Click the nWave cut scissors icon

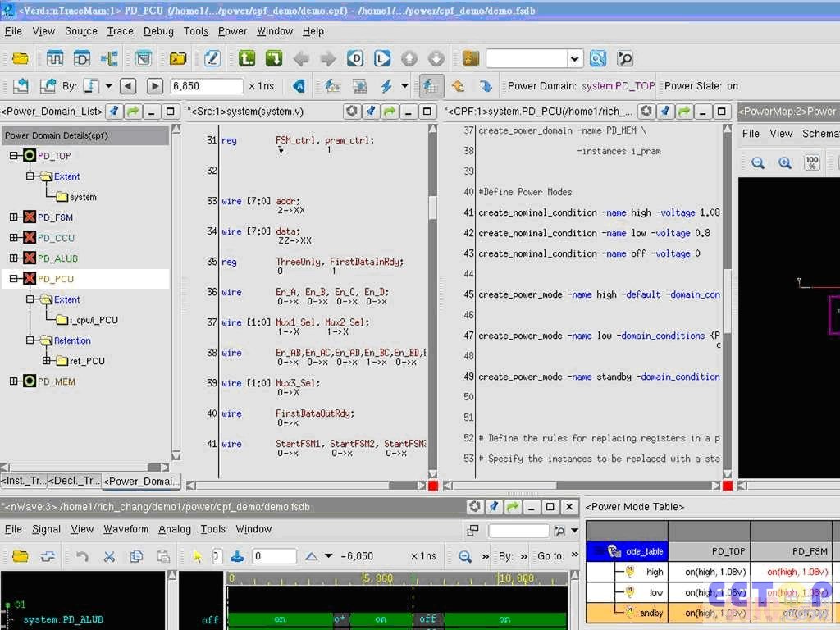click(x=109, y=556)
